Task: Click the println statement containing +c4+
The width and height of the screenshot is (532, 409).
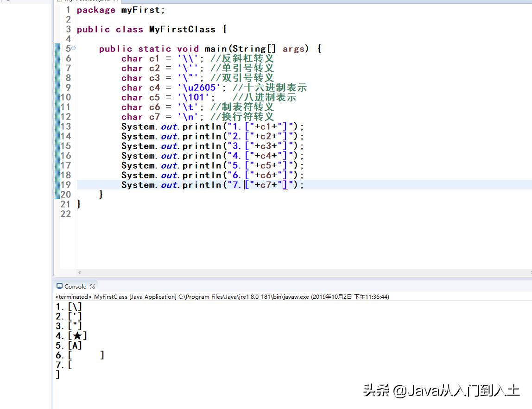Action: point(212,156)
